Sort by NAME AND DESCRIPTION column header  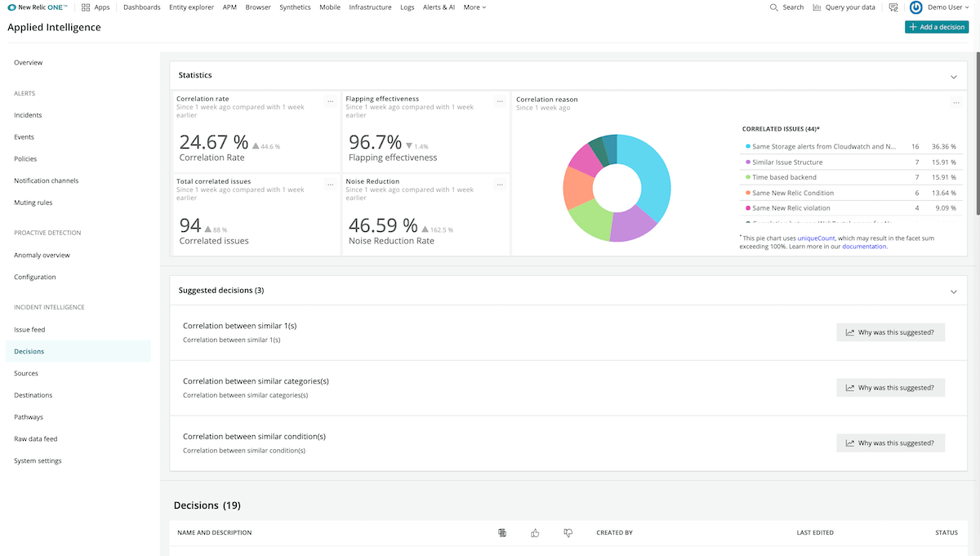coord(214,533)
